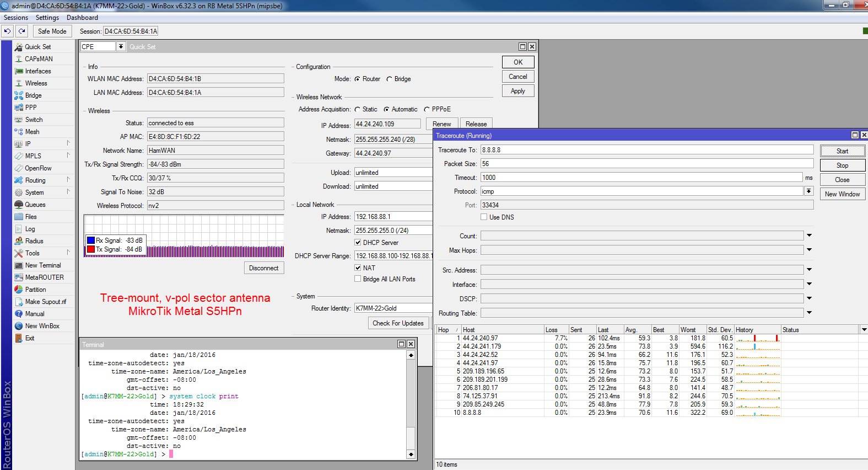Click the Check For Updates button

point(398,323)
